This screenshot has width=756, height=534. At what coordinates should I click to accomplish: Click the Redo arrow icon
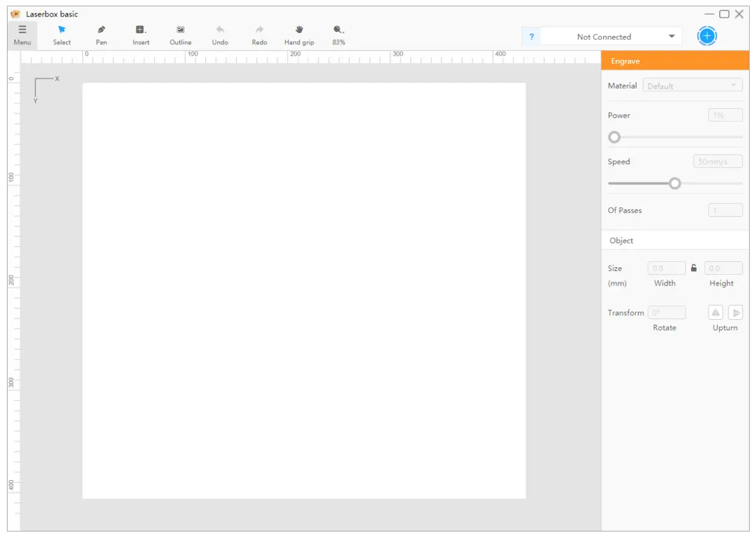click(260, 35)
